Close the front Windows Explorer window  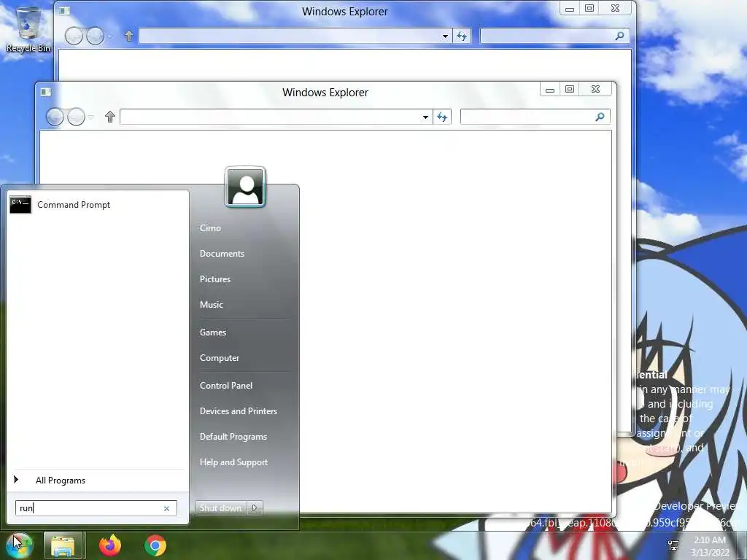click(595, 89)
